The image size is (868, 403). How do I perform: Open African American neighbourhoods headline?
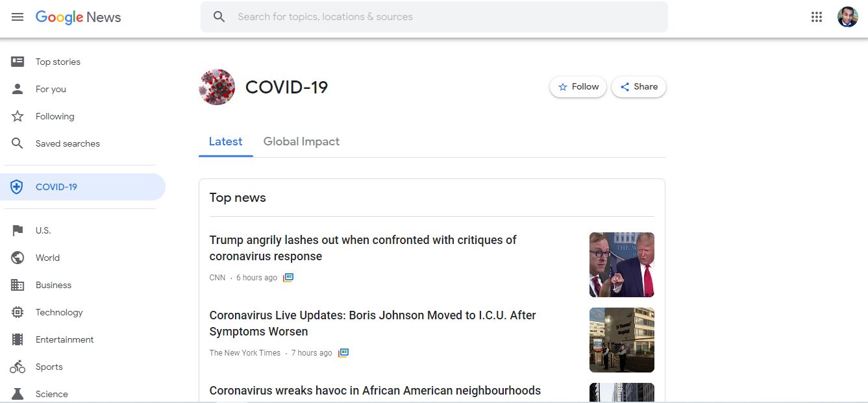375,391
